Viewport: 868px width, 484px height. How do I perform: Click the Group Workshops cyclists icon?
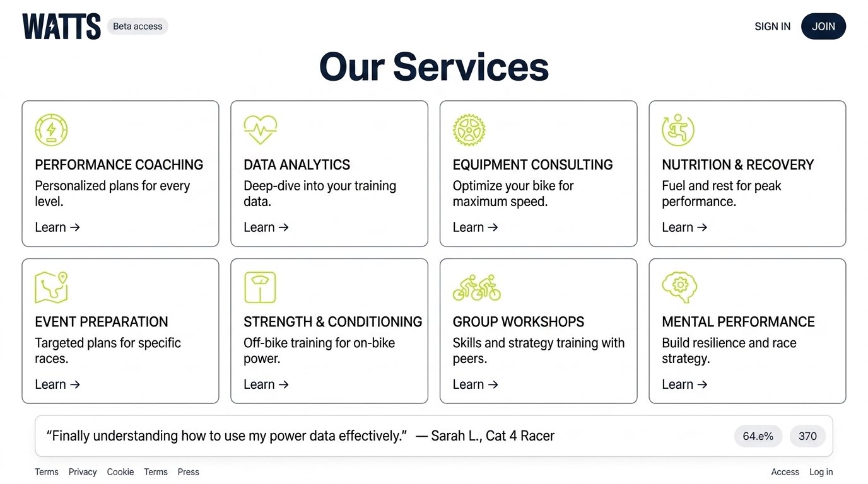[x=476, y=287]
